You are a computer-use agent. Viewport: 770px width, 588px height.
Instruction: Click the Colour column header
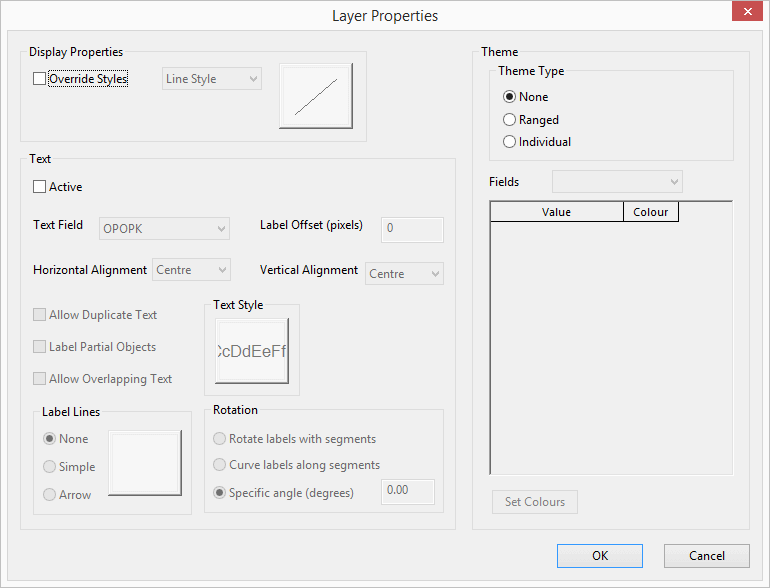651,212
